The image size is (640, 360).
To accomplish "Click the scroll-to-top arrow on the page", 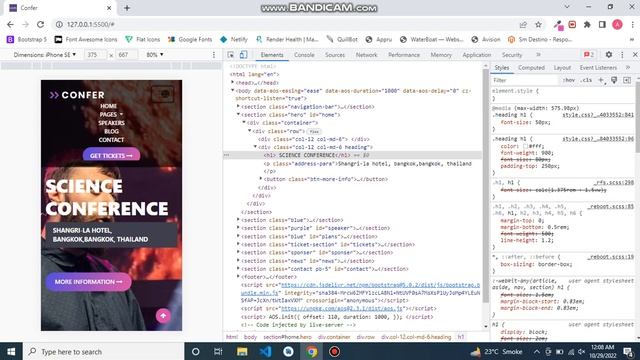I will click(163, 316).
